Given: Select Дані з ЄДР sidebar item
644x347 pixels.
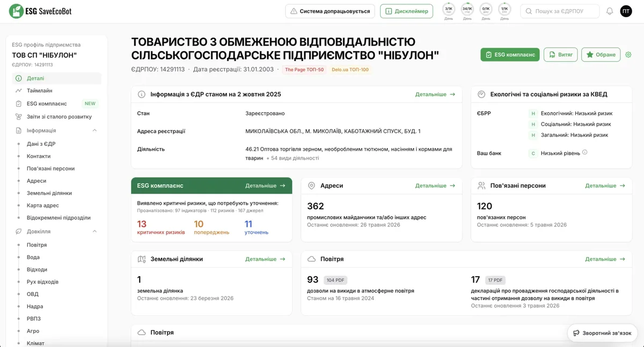Looking at the screenshot, I should 41,144.
